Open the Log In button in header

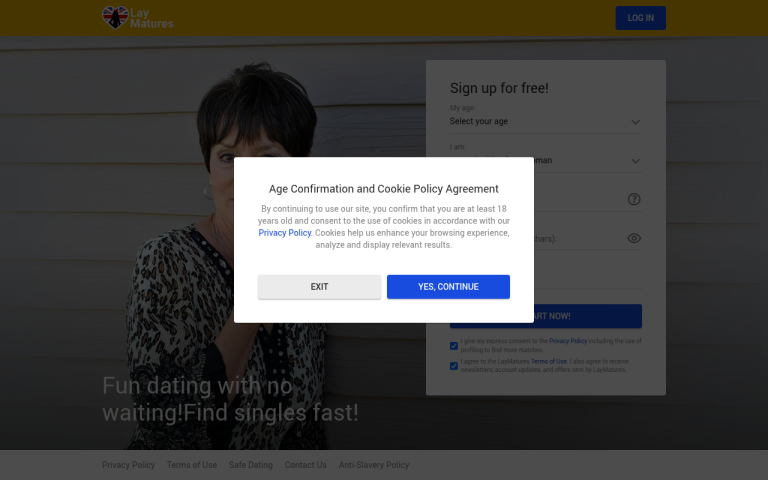pyautogui.click(x=641, y=18)
